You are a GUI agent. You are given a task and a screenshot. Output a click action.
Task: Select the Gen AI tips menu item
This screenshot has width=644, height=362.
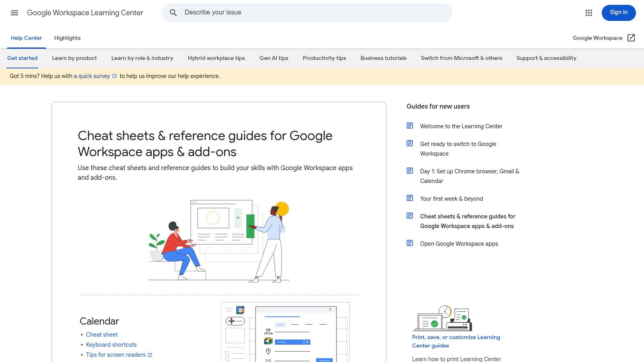pos(274,58)
